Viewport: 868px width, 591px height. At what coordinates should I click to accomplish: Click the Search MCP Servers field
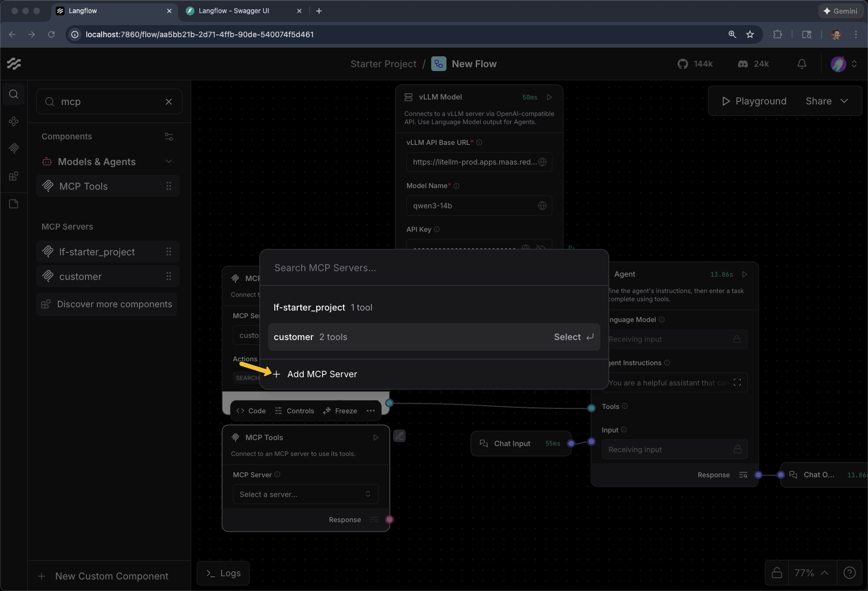point(434,268)
